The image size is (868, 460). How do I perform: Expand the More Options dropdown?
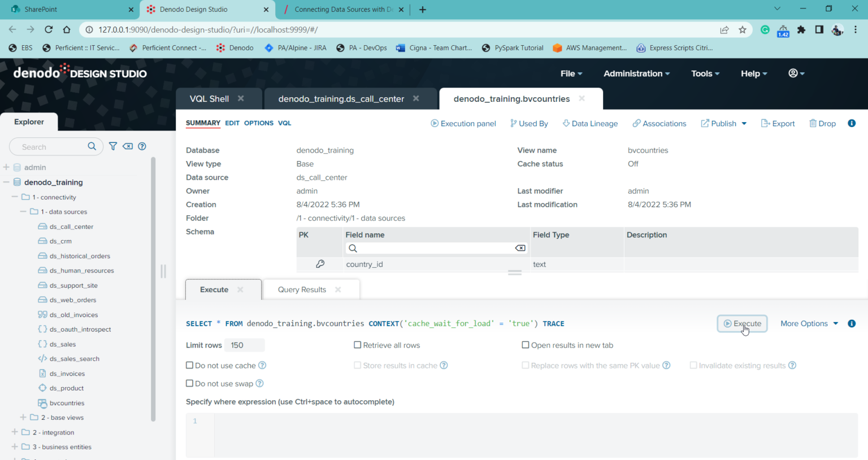pyautogui.click(x=809, y=324)
